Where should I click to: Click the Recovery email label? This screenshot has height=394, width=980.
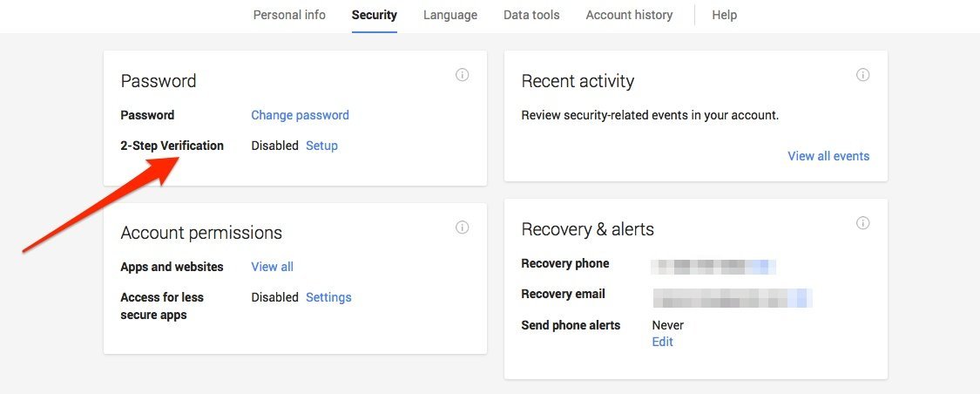(563, 294)
